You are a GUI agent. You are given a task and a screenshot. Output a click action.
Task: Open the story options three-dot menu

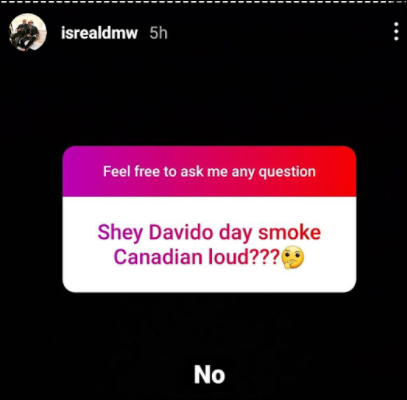[396, 32]
